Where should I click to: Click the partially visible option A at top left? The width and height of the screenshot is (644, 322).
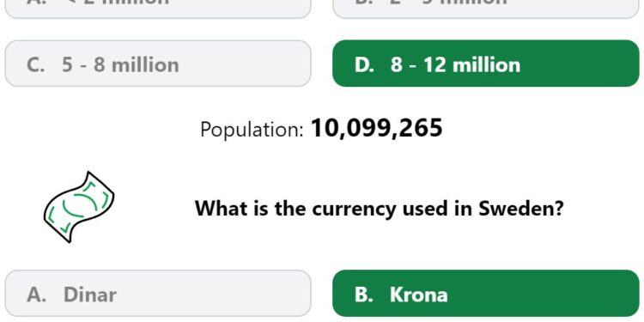tap(158, 9)
